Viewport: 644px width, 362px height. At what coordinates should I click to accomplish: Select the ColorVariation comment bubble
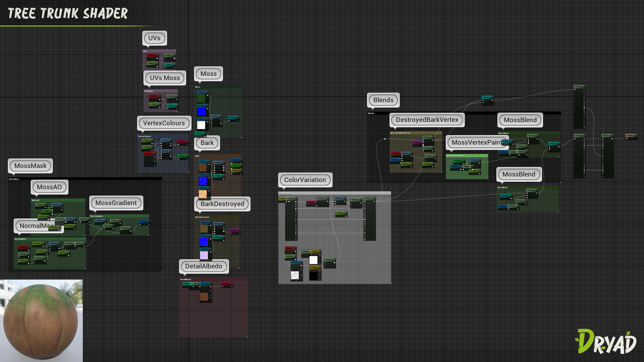click(305, 180)
